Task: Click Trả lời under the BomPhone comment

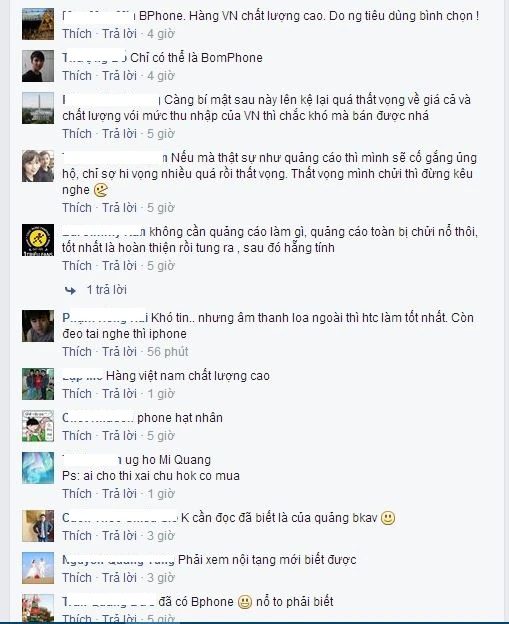Action: (x=119, y=76)
